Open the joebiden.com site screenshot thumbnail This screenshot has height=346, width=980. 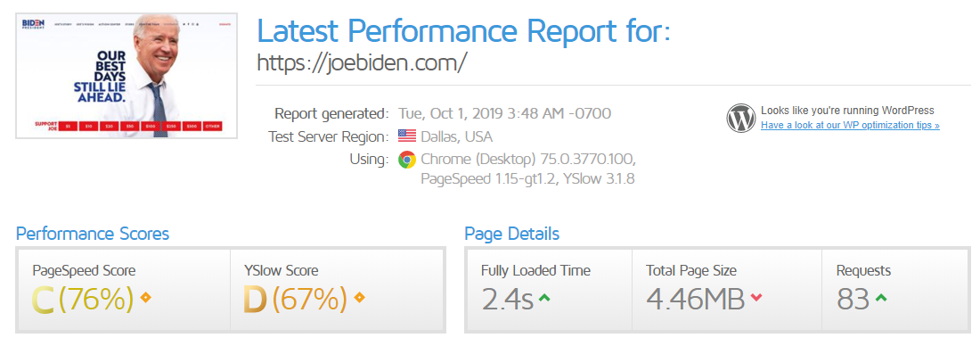click(x=127, y=75)
